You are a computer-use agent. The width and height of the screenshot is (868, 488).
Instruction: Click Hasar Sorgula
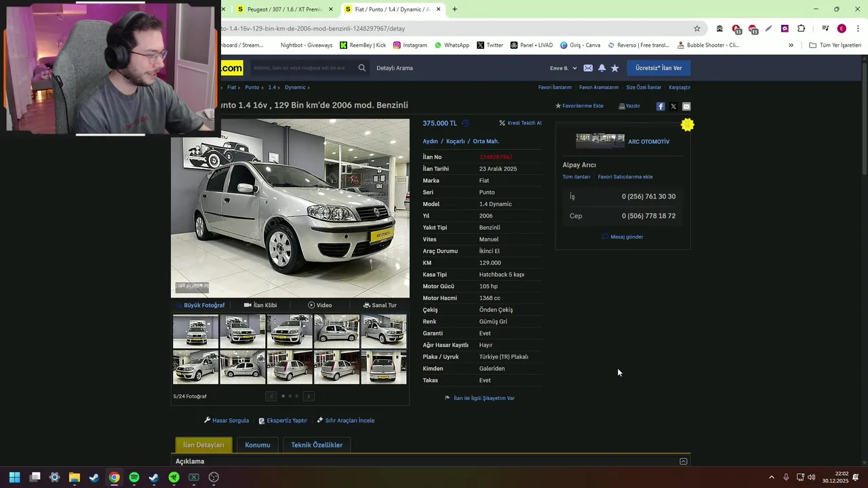[x=226, y=421]
